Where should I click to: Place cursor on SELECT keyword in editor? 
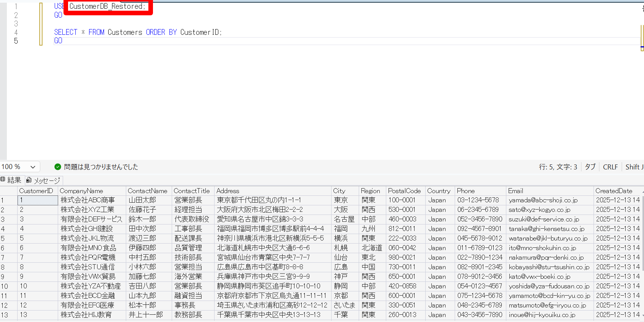(x=66, y=32)
